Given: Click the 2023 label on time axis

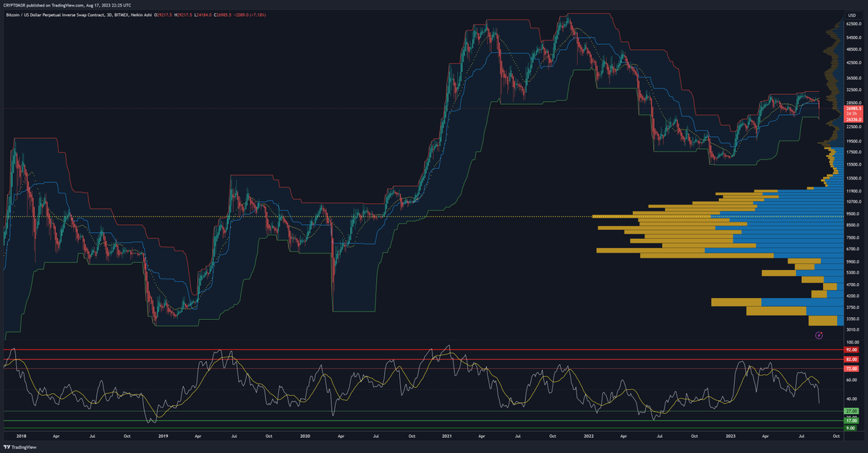Looking at the screenshot, I should click(x=731, y=436).
